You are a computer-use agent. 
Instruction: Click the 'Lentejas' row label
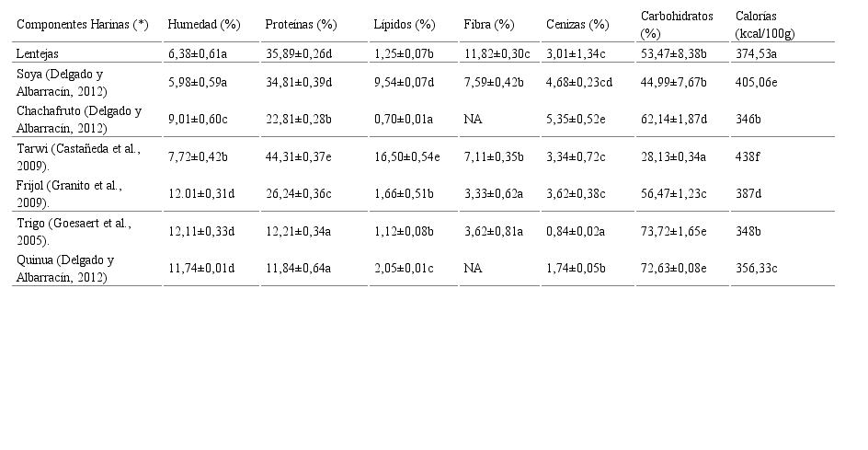(40, 53)
